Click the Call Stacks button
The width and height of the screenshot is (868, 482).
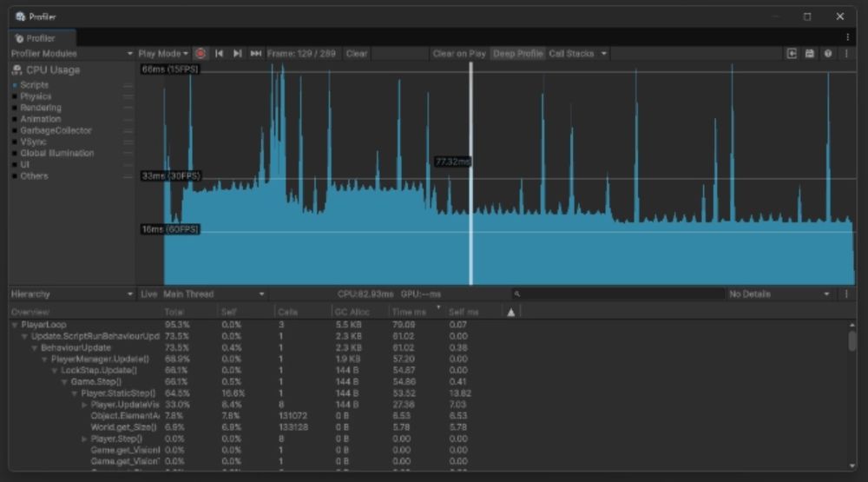(x=571, y=54)
